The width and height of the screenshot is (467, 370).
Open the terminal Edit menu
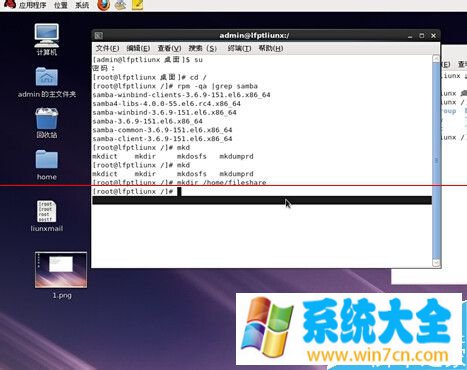tap(138, 48)
